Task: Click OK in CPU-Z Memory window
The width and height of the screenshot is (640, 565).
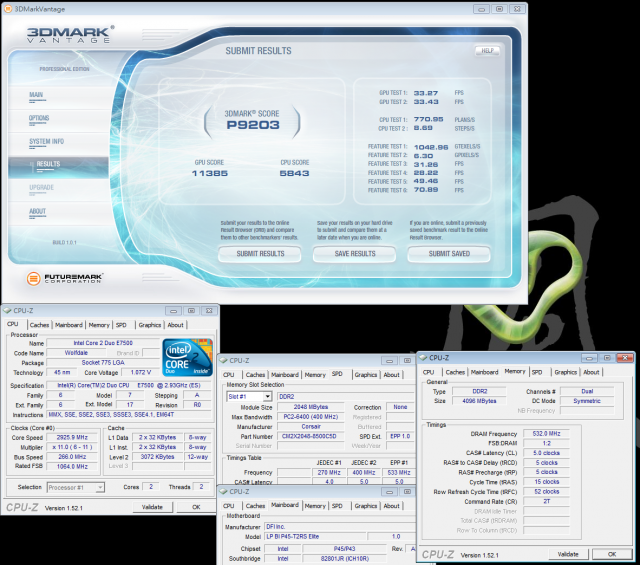Action: (612, 554)
